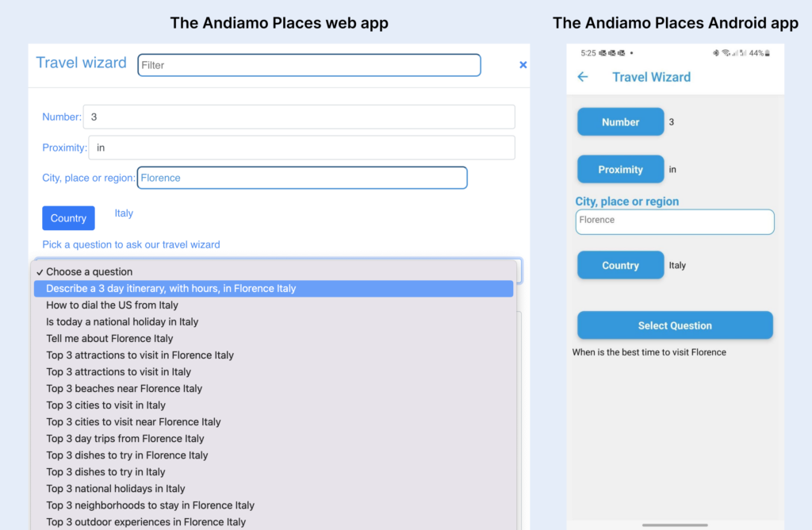The image size is (812, 530).
Task: Click the Number button in the Android app
Action: point(620,121)
